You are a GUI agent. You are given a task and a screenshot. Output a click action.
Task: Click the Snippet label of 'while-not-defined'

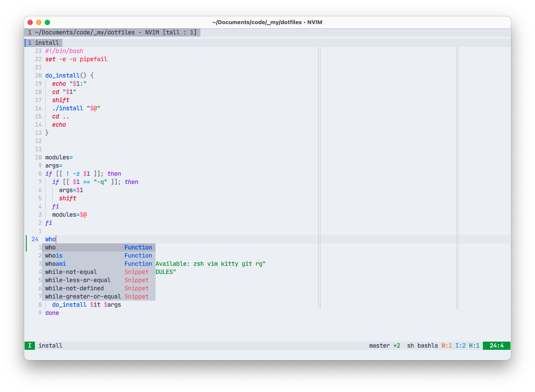point(137,288)
